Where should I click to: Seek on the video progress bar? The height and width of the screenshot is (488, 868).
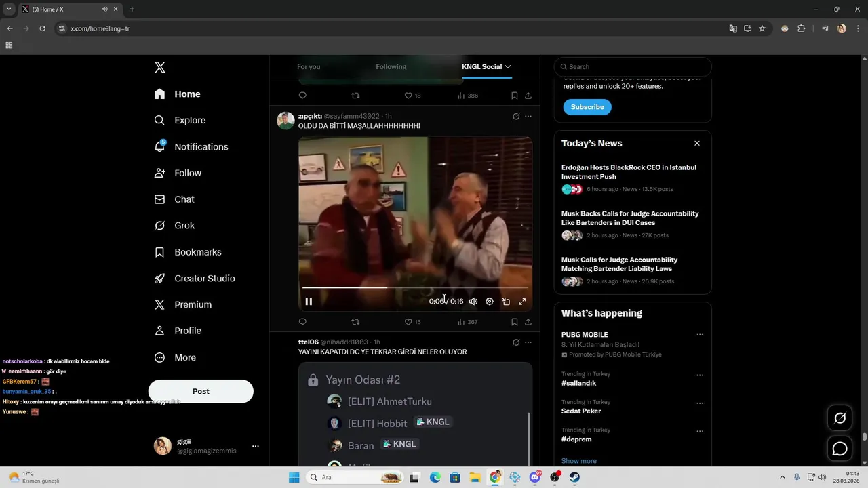click(415, 288)
